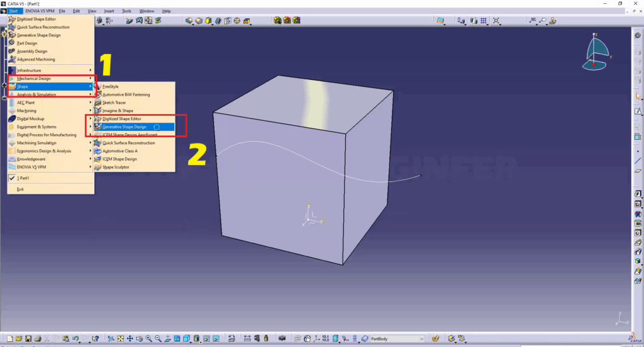
Task: Select the Line tool in right toolbar
Action: [638, 160]
